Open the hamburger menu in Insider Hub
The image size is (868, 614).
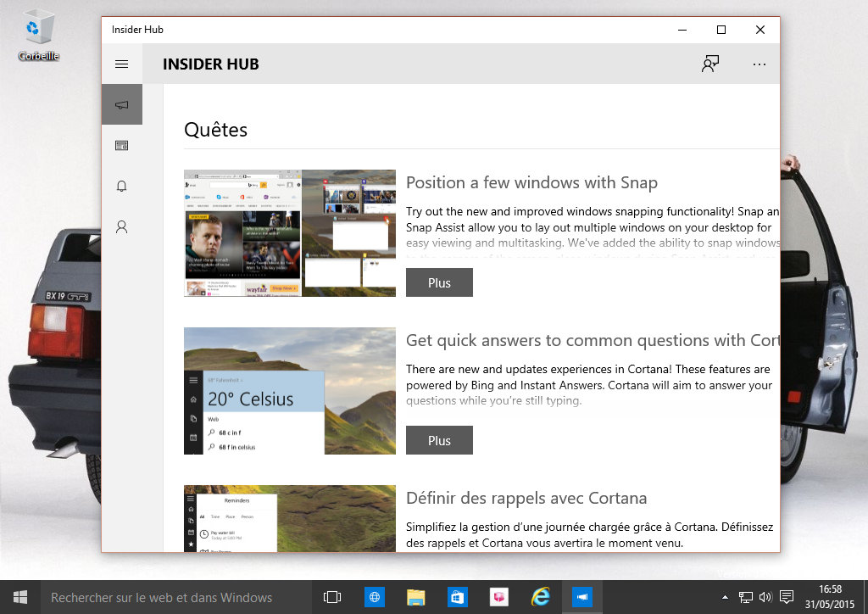pyautogui.click(x=122, y=64)
